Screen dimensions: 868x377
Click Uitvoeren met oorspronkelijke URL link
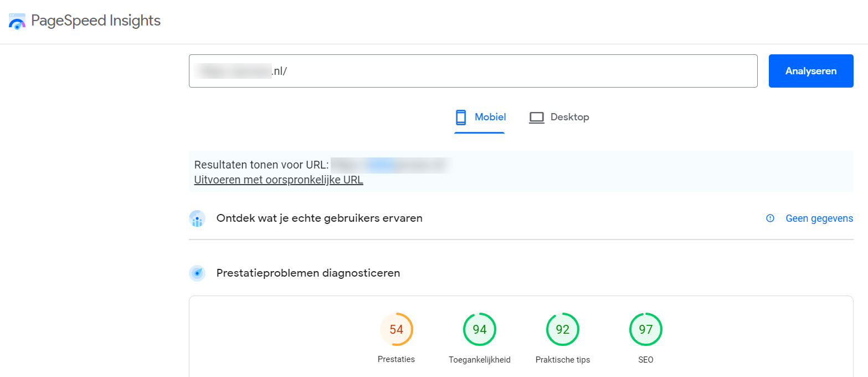(x=279, y=180)
